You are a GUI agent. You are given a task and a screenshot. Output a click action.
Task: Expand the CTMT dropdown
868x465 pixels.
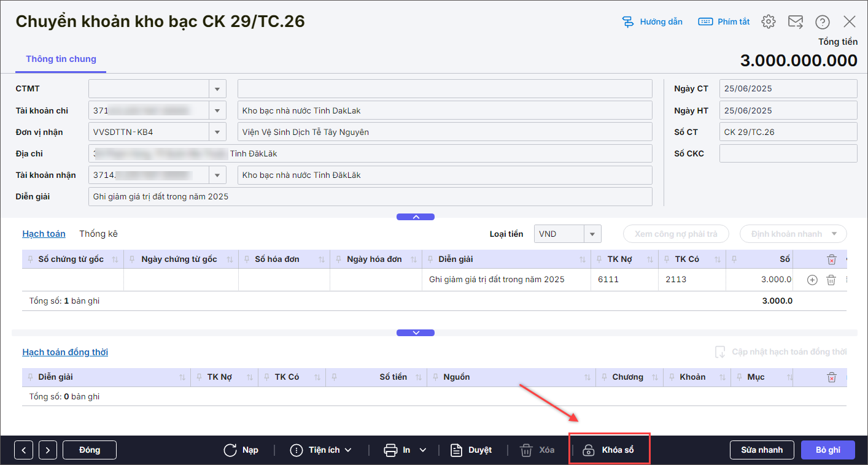pos(217,89)
